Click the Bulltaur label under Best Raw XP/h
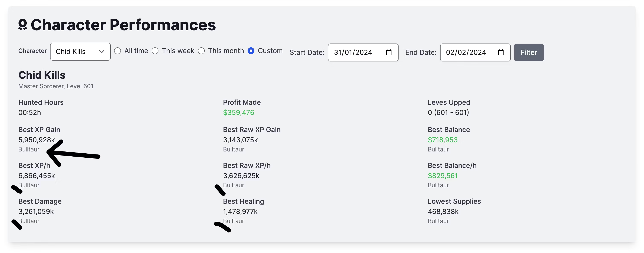Viewport: 644px width, 253px height. pyautogui.click(x=234, y=185)
